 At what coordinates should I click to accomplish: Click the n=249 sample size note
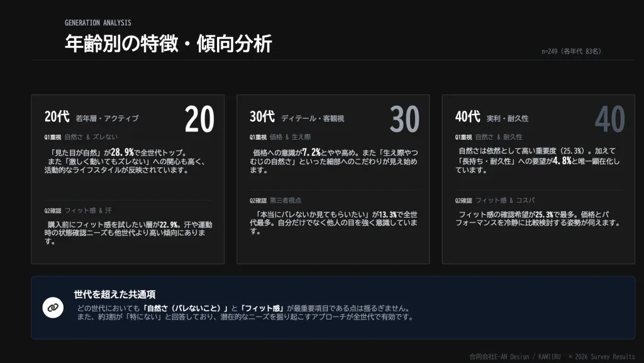[570, 52]
